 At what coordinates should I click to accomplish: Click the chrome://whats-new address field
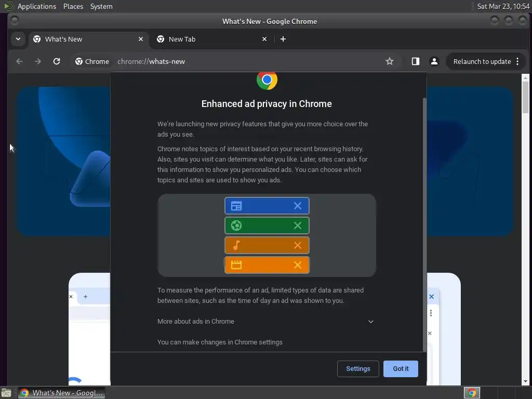point(151,61)
